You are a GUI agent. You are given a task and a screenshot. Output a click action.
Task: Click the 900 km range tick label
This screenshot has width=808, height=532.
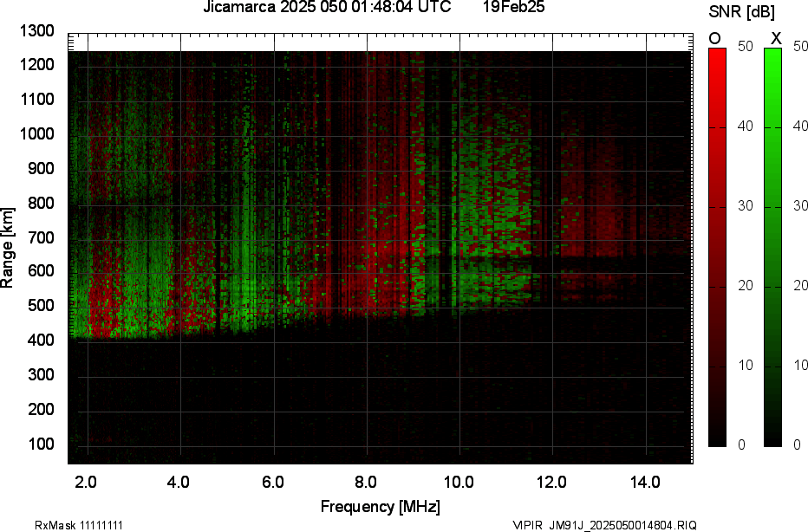click(40, 168)
